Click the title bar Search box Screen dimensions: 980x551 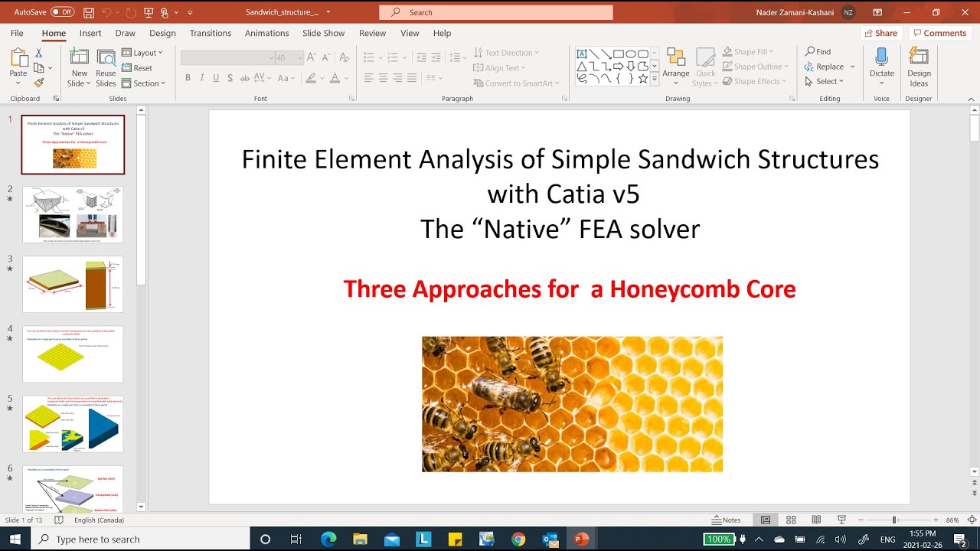(x=496, y=12)
